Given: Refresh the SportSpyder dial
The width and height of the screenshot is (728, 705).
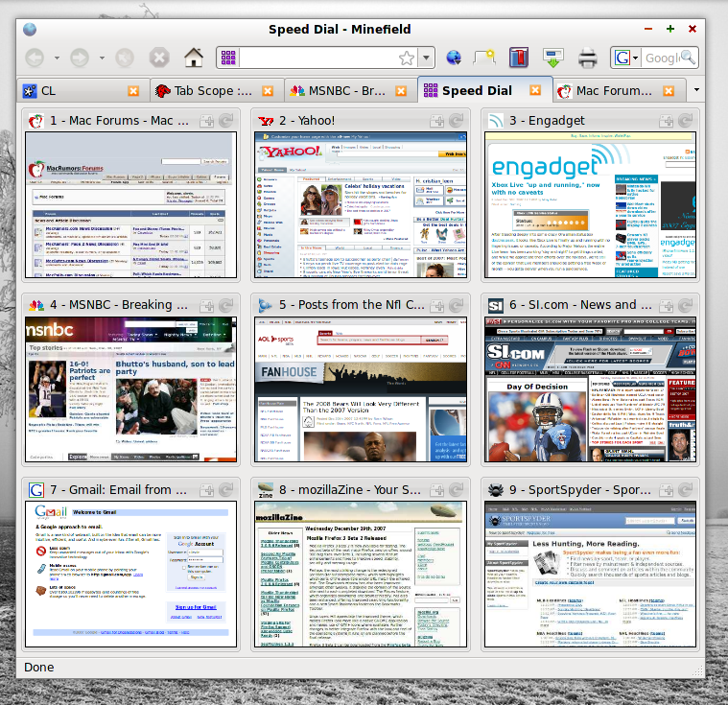Looking at the screenshot, I should 686,489.
